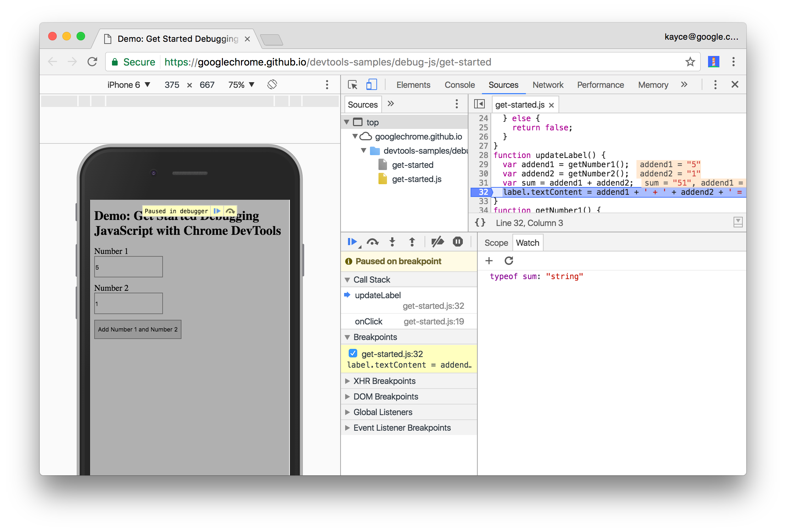Click the Step over next function call icon
This screenshot has height=532, width=786.
coord(372,242)
